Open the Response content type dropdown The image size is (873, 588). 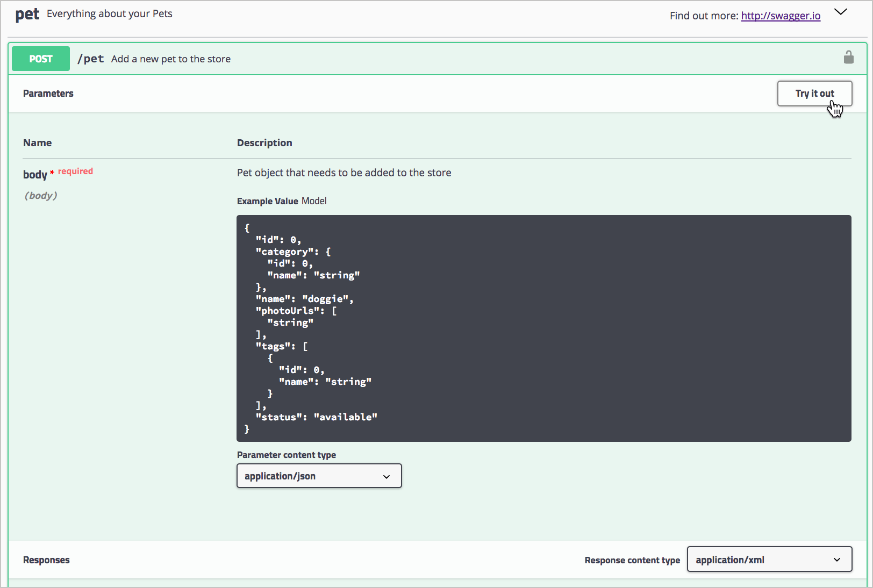769,560
